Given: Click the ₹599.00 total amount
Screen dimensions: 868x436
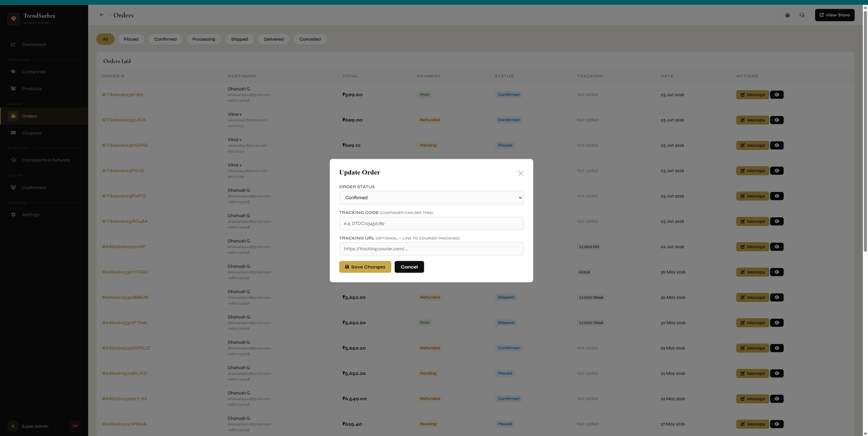Looking at the screenshot, I should click(x=353, y=94).
